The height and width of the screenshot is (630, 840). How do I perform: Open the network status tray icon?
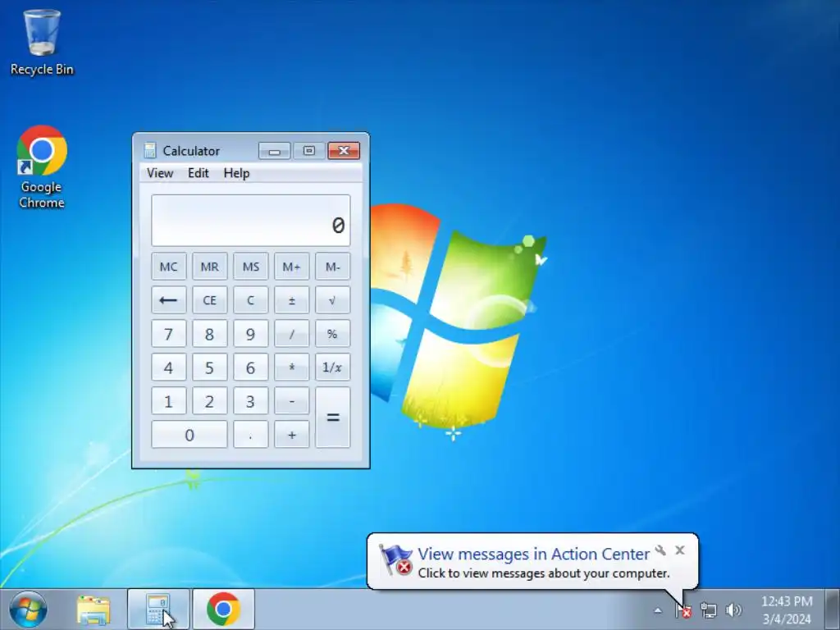(x=708, y=610)
